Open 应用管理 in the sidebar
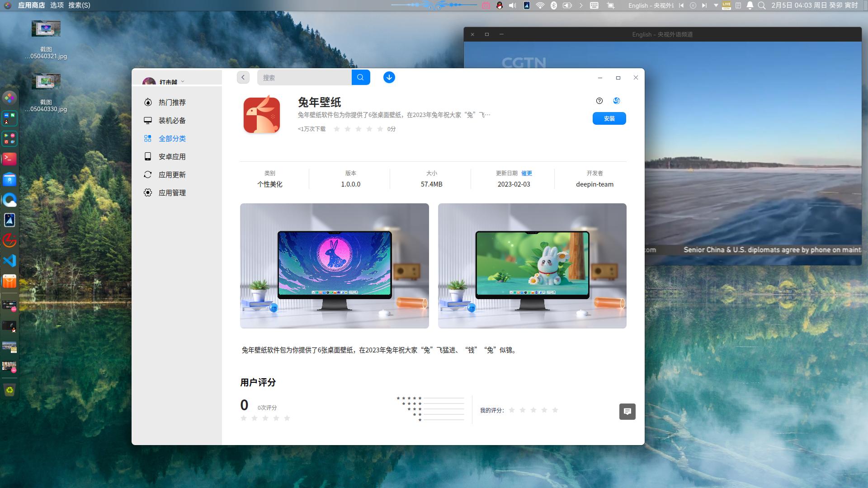 172,192
